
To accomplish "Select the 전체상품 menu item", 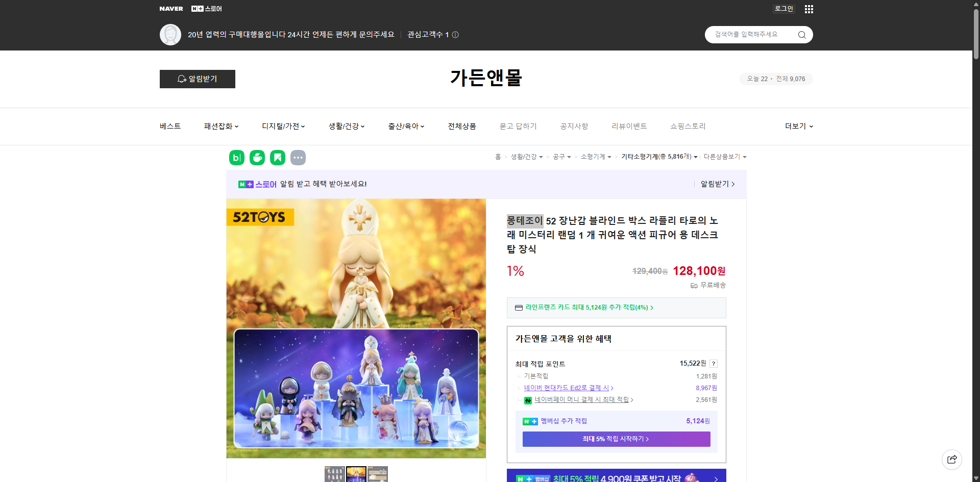I will pos(461,126).
